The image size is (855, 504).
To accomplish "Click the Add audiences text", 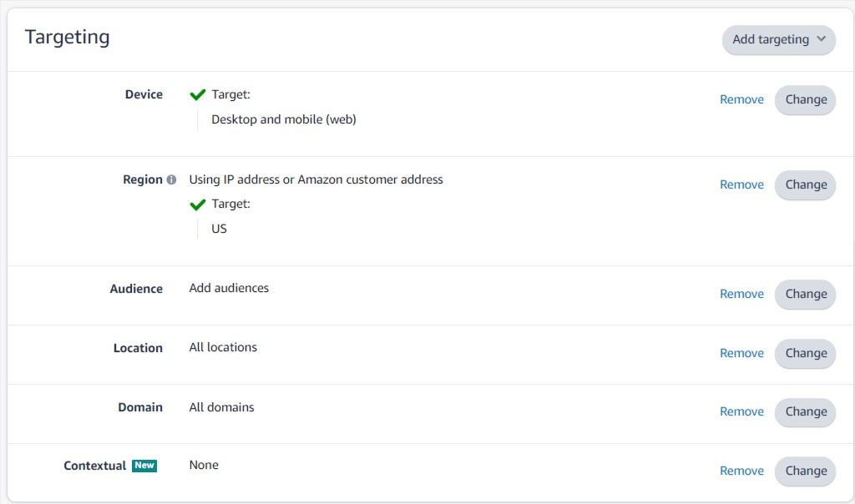I will click(x=229, y=288).
